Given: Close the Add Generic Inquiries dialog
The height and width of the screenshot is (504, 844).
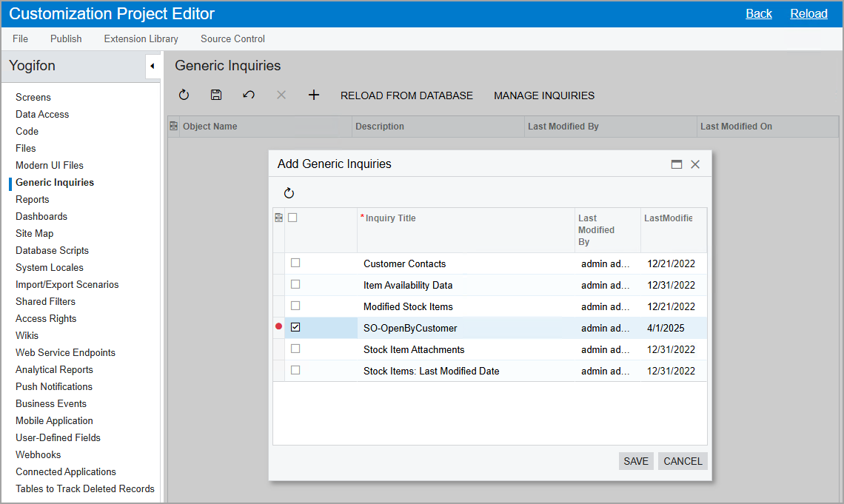Looking at the screenshot, I should (x=695, y=164).
